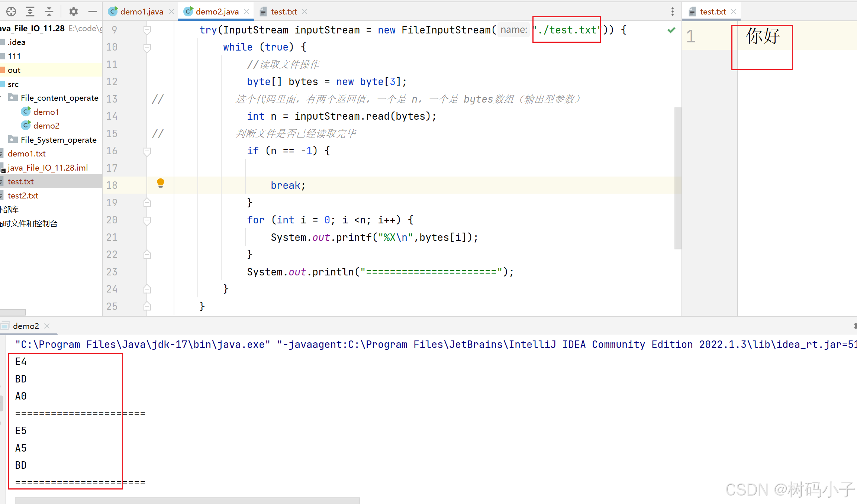
Task: Collapse the while loop fold marker at line 10
Action: (147, 47)
